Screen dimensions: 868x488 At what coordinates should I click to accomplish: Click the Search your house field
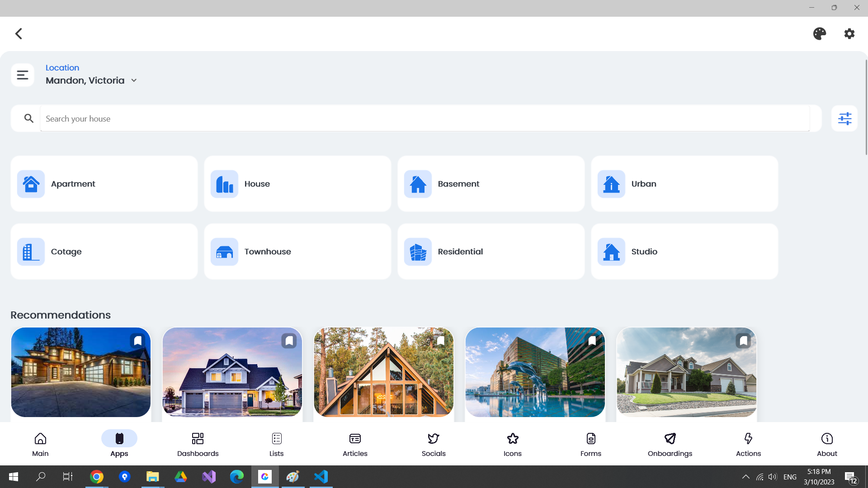click(424, 118)
